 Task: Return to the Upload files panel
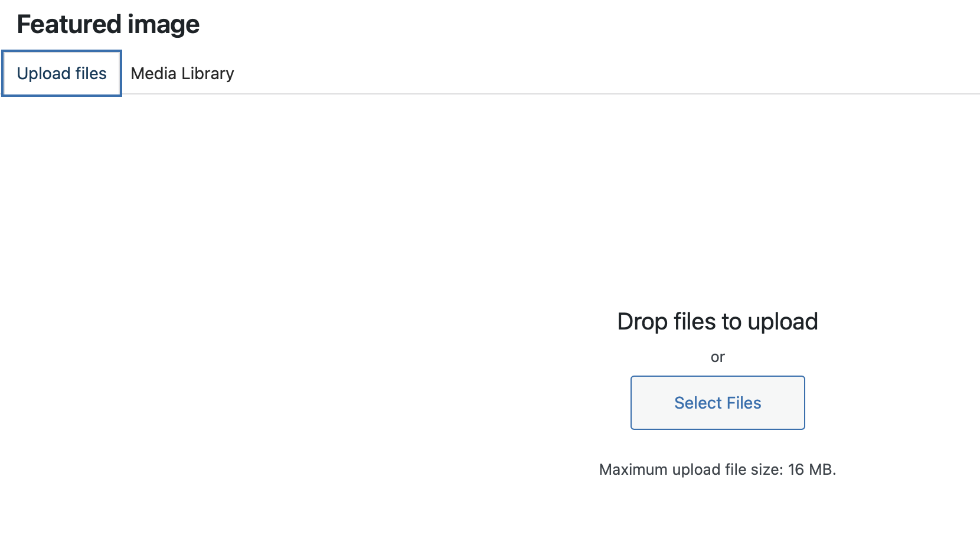[x=62, y=73]
